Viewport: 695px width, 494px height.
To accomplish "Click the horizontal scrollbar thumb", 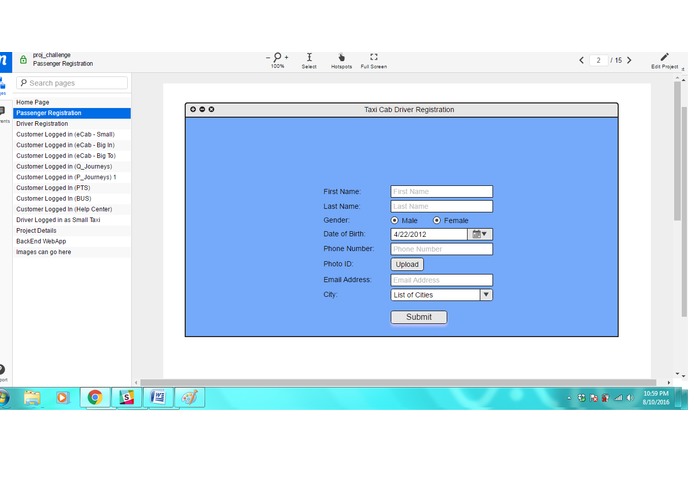I will coord(398,382).
